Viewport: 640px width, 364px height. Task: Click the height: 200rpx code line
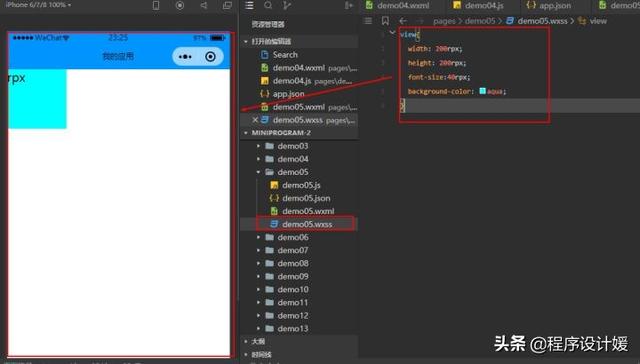(437, 63)
